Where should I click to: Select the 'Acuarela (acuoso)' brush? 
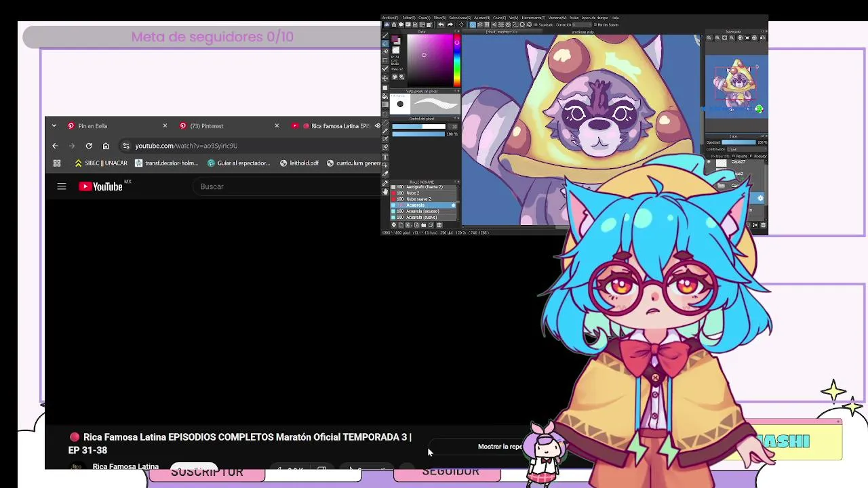[x=424, y=211]
